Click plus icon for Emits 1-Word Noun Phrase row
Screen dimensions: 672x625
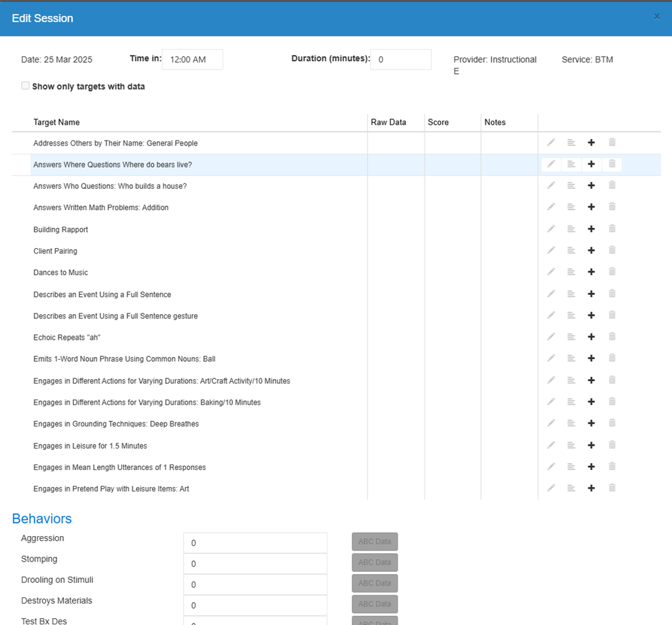pos(591,358)
